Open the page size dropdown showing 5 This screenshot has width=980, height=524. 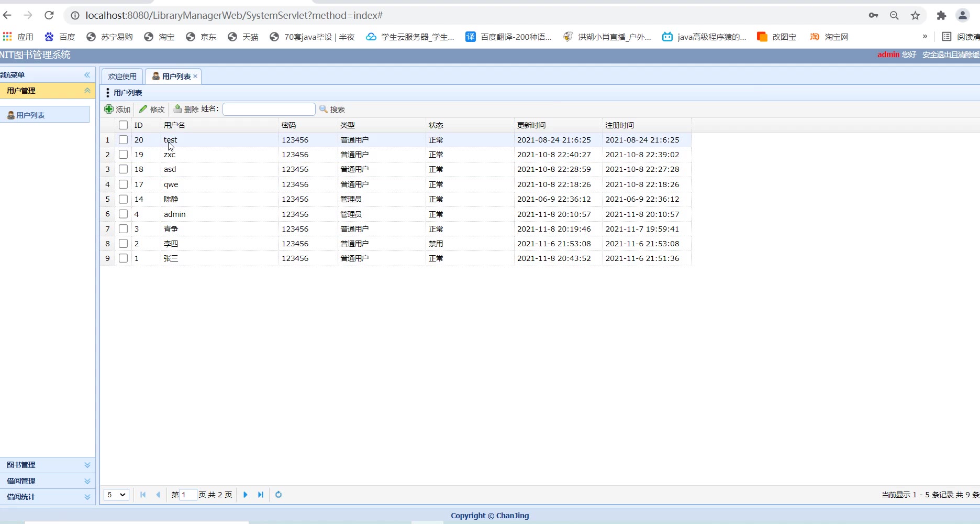point(116,495)
